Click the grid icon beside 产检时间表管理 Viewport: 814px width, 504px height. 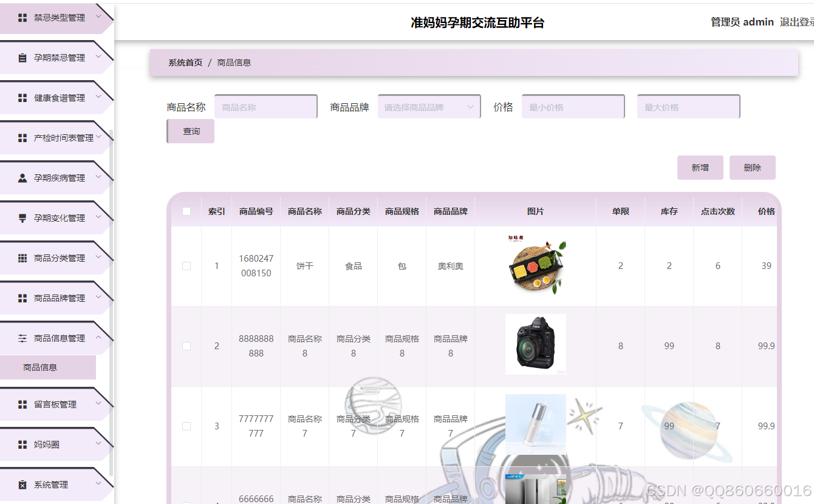[x=22, y=138]
